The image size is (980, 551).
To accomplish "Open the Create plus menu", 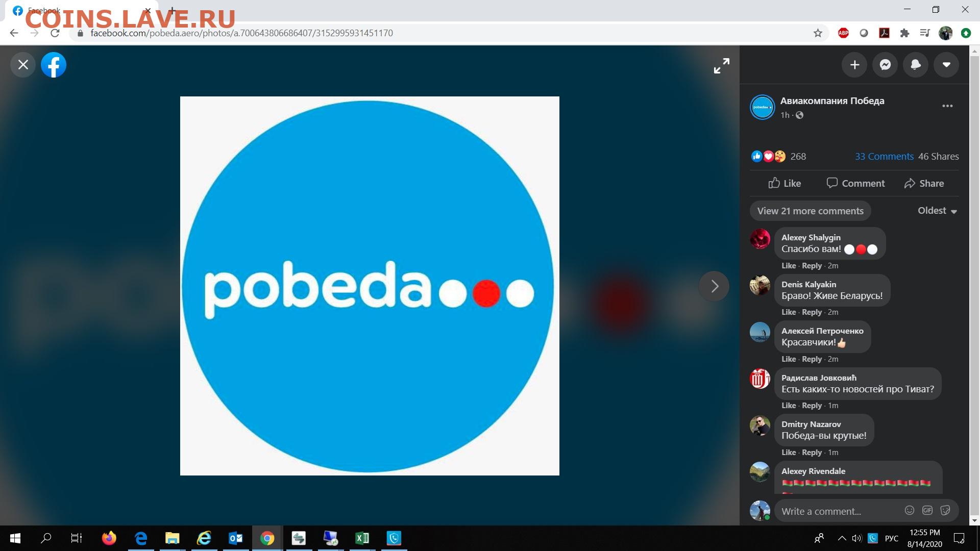I will 854,65.
